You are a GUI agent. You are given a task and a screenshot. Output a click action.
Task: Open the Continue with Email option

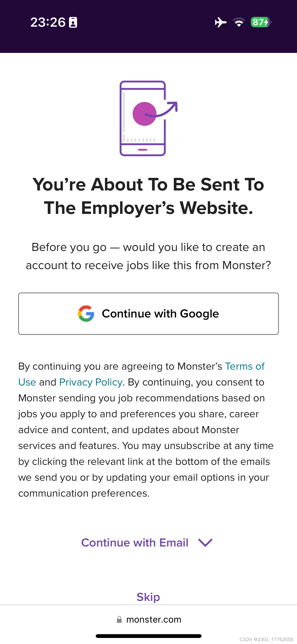point(135,542)
